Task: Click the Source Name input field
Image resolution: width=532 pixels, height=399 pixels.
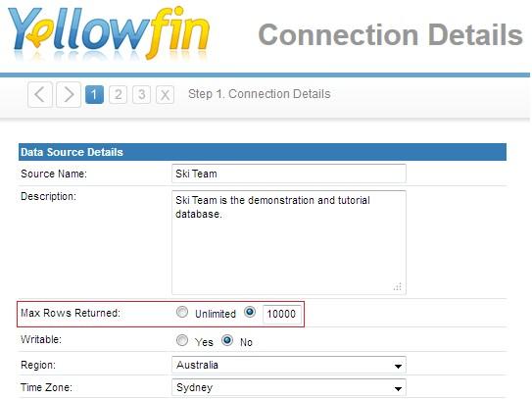Action: coord(289,174)
